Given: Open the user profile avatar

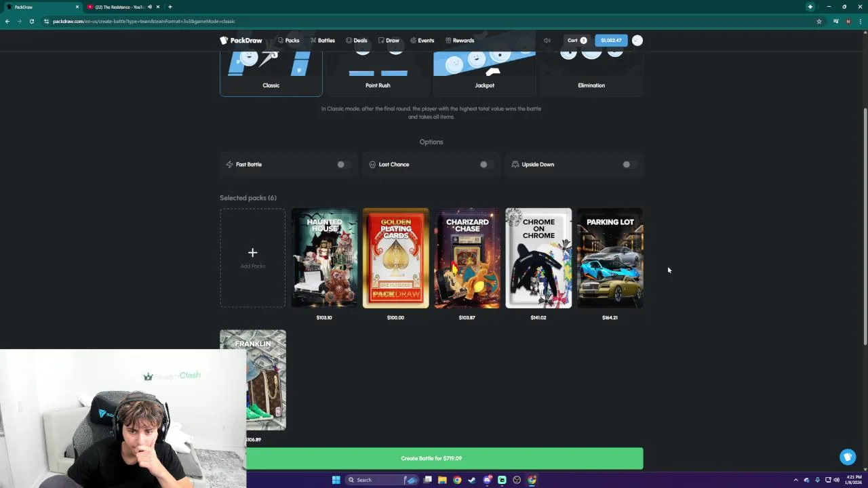Looking at the screenshot, I should click(x=637, y=40).
